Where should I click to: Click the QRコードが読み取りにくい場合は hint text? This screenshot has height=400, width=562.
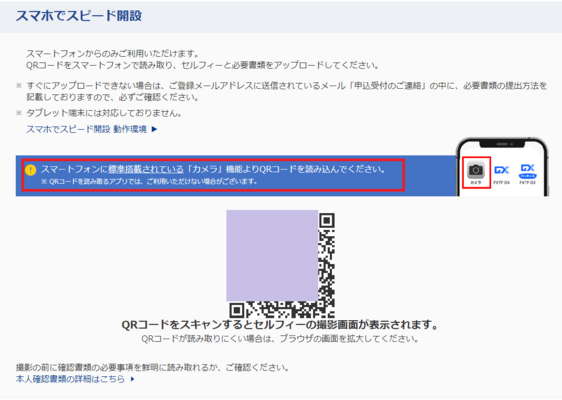[280, 339]
